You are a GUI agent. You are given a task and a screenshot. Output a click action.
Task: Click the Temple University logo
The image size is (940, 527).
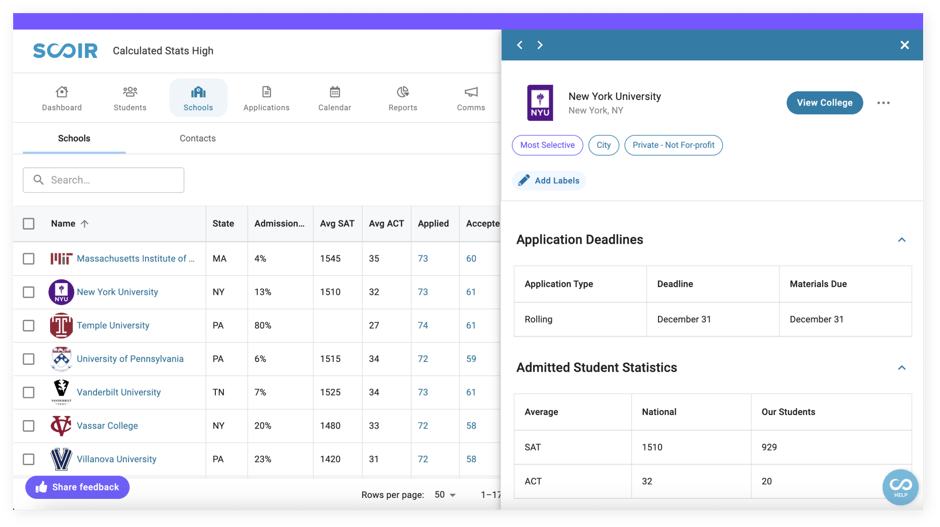[x=61, y=326]
